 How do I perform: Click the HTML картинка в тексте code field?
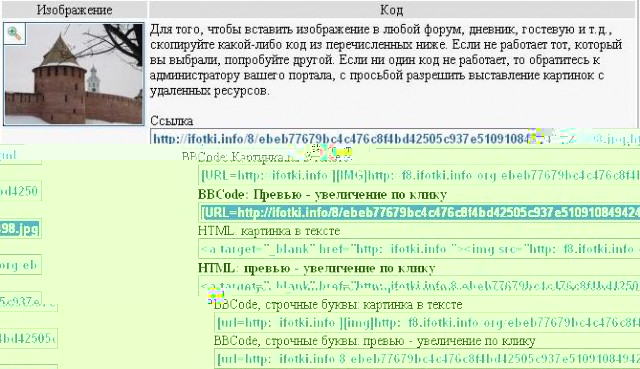pos(419,249)
